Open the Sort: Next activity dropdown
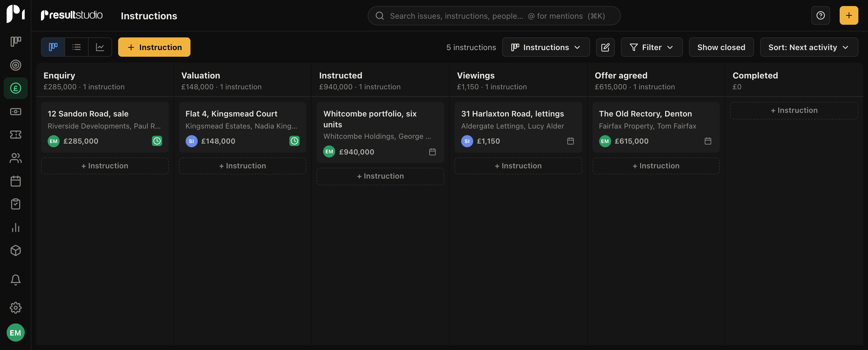Screen dimensions: 868x350 tap(809, 47)
